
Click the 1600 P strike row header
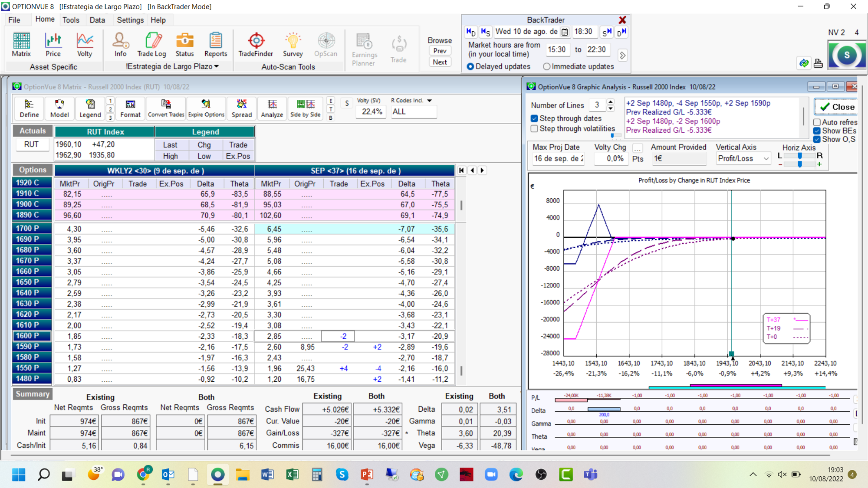click(32, 336)
